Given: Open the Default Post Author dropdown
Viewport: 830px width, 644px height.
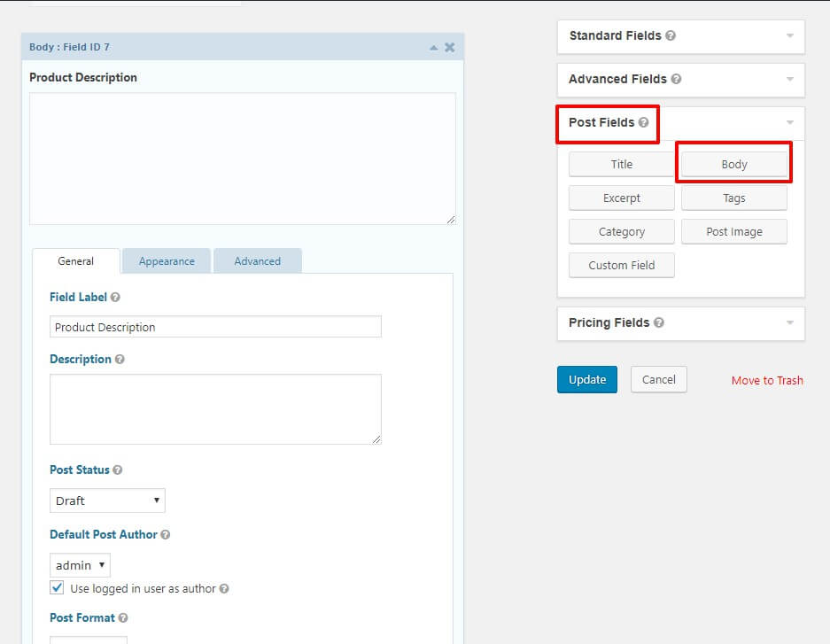Looking at the screenshot, I should (80, 564).
